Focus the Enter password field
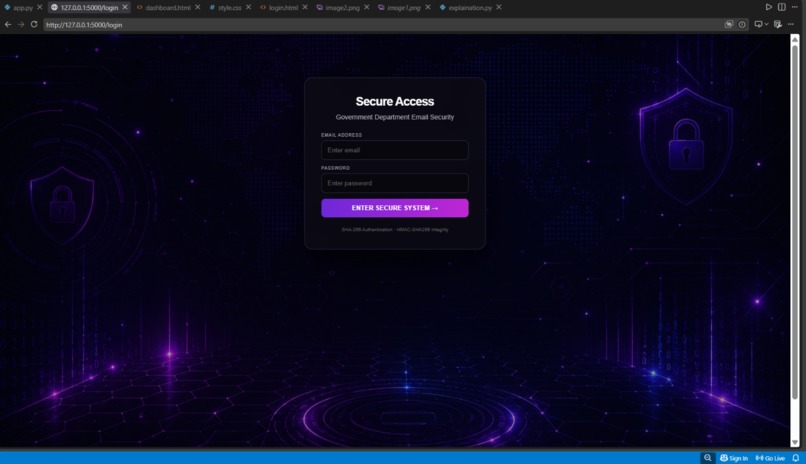The width and height of the screenshot is (806, 464). [x=395, y=183]
